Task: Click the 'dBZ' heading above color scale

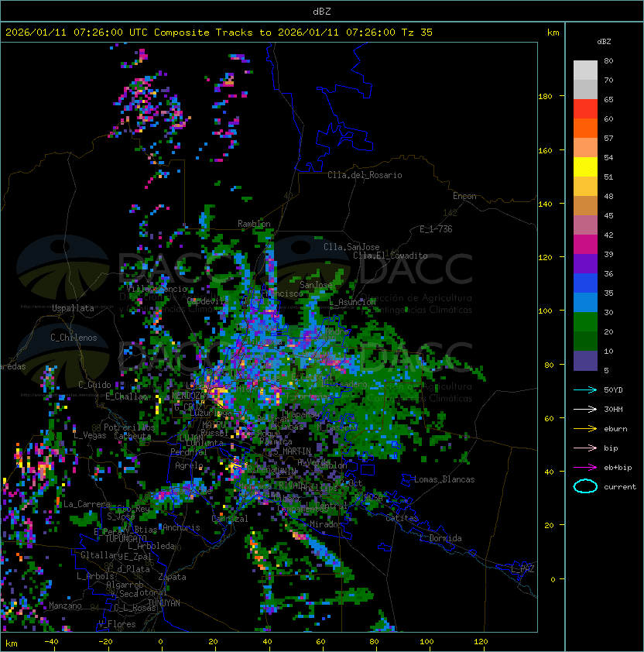Action: (604, 42)
